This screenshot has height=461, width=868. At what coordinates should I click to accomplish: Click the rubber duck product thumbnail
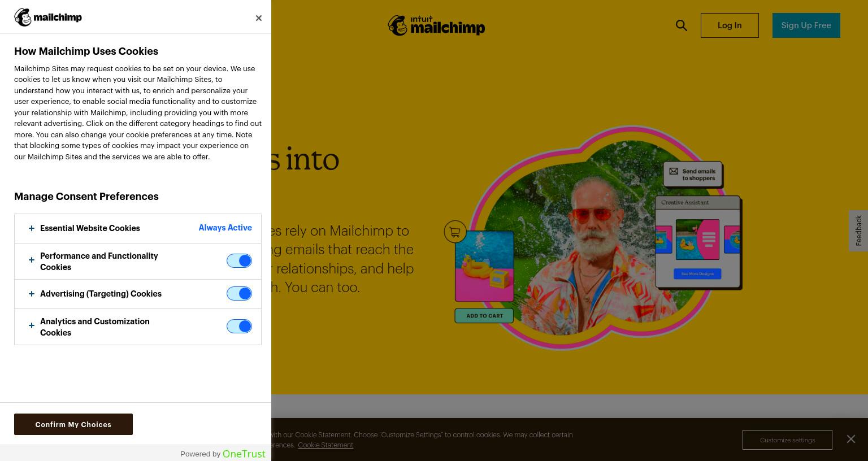pos(485,266)
